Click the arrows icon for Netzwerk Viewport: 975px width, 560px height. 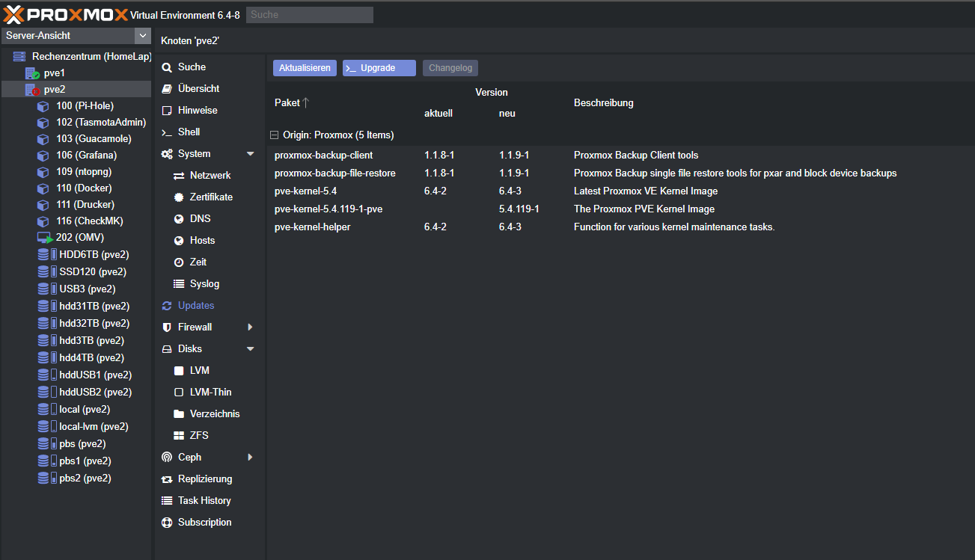pos(179,176)
